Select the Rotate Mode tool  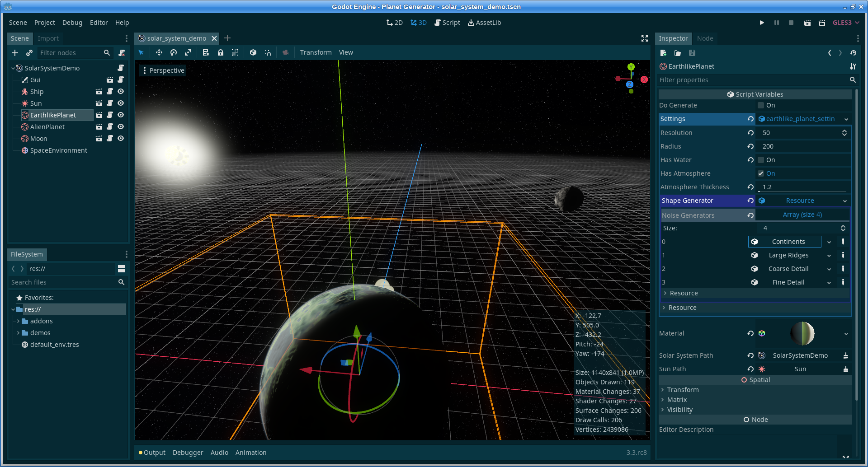click(174, 52)
